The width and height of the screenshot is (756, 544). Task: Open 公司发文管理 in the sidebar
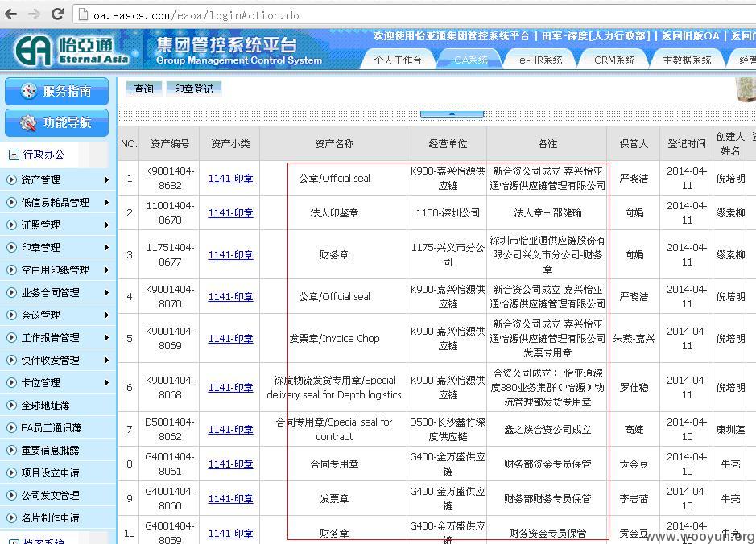[50, 496]
